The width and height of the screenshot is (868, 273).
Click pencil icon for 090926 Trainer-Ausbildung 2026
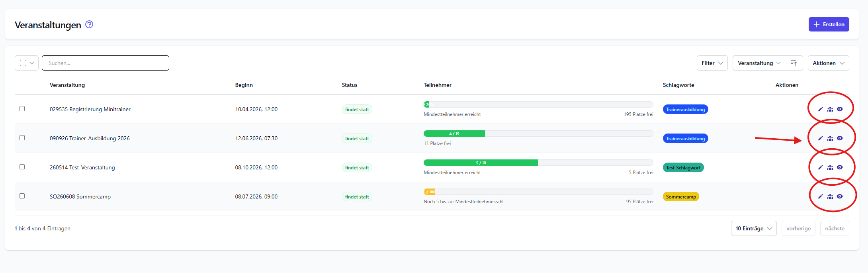pyautogui.click(x=820, y=138)
